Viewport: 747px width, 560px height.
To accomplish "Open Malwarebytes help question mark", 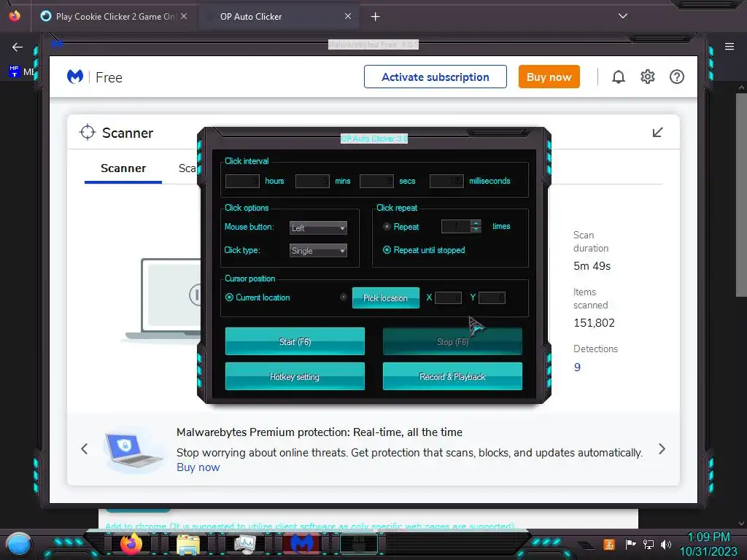I will 676,77.
